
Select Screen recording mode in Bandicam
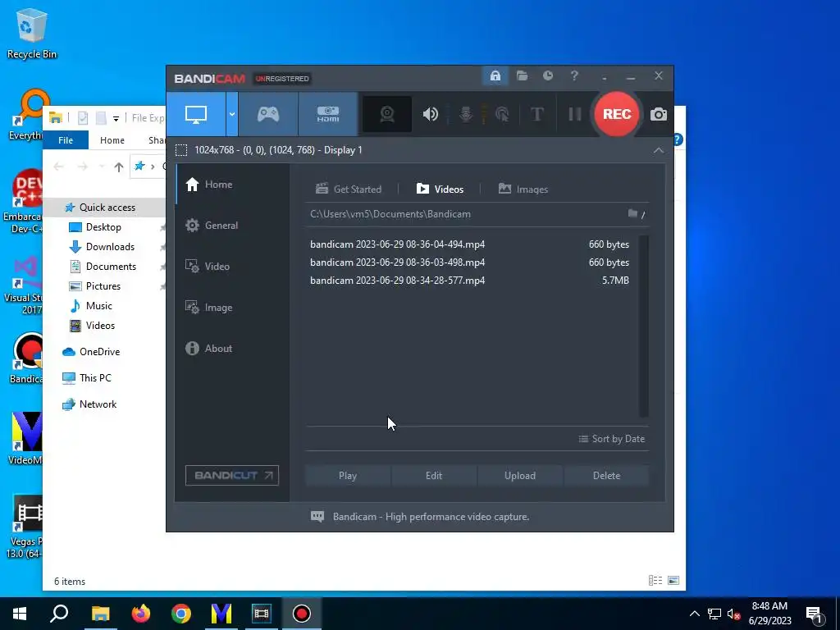pos(196,114)
